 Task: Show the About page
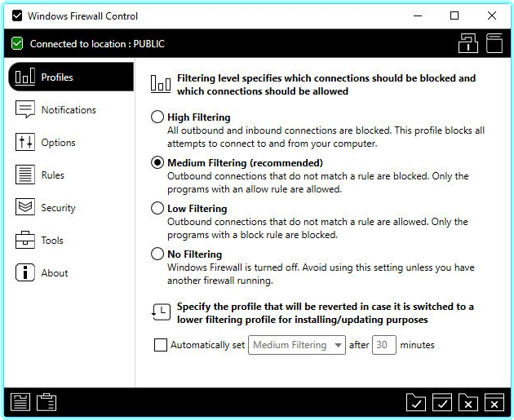pos(55,273)
